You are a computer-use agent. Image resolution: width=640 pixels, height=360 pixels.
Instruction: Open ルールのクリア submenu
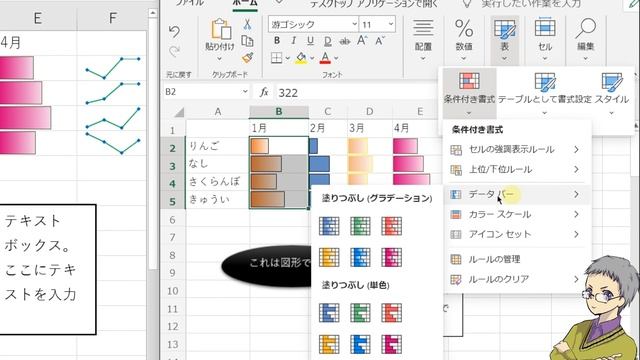516,279
